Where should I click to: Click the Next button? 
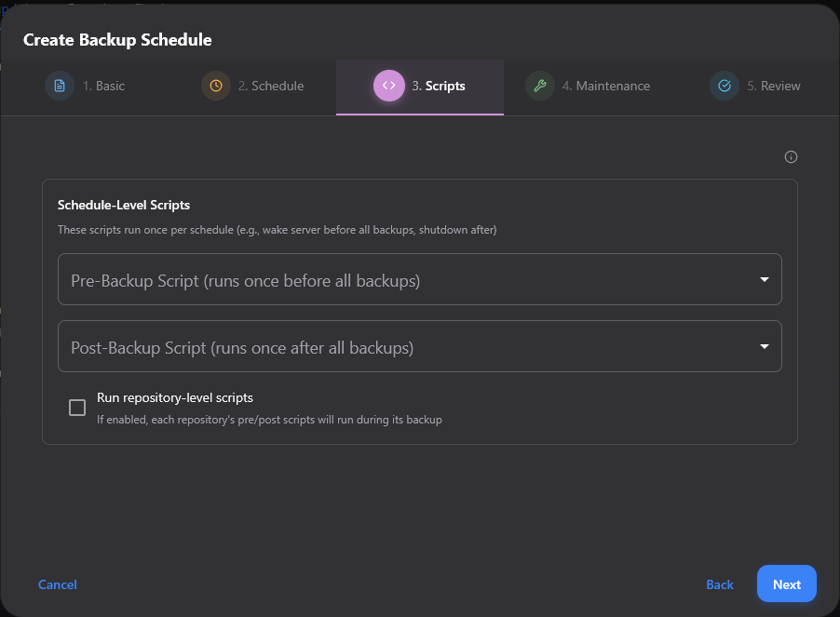click(786, 583)
